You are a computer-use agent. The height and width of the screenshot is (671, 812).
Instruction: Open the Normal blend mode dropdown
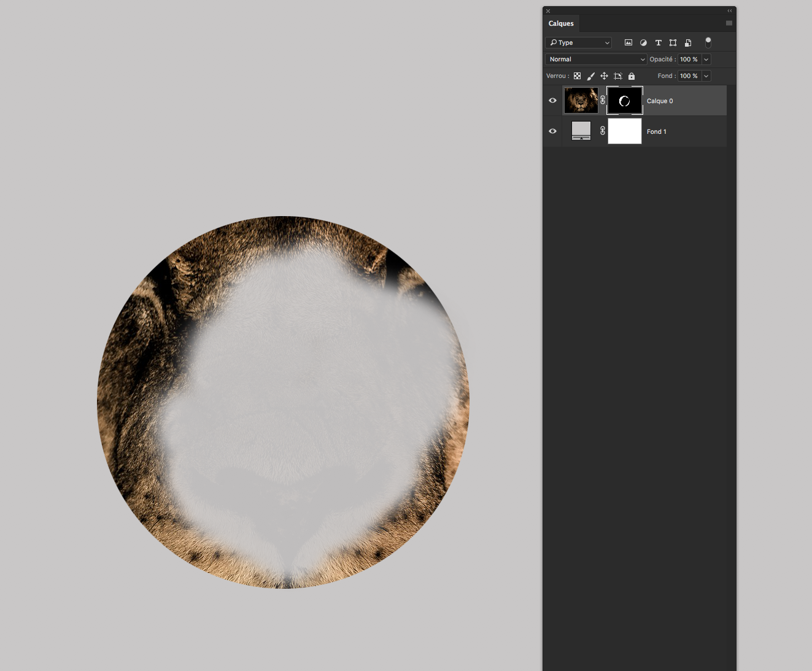coord(596,59)
